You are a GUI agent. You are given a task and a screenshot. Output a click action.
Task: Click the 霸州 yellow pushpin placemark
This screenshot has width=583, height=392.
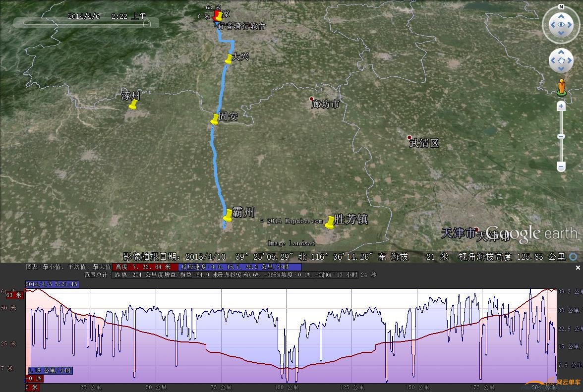point(228,216)
